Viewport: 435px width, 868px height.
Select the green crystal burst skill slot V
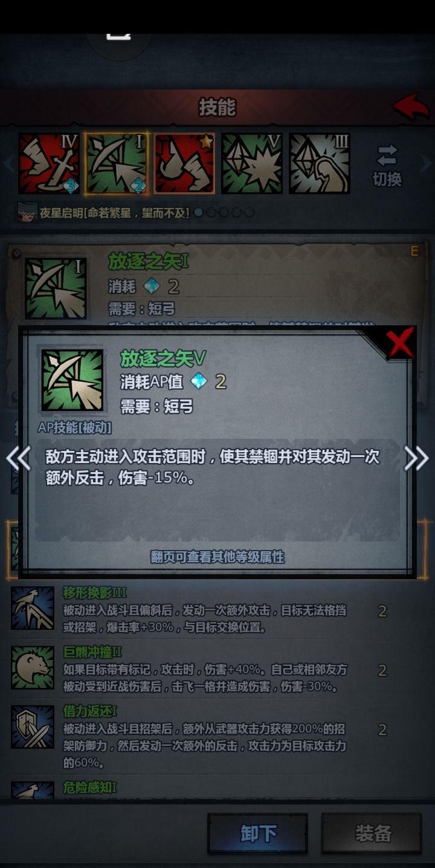252,164
